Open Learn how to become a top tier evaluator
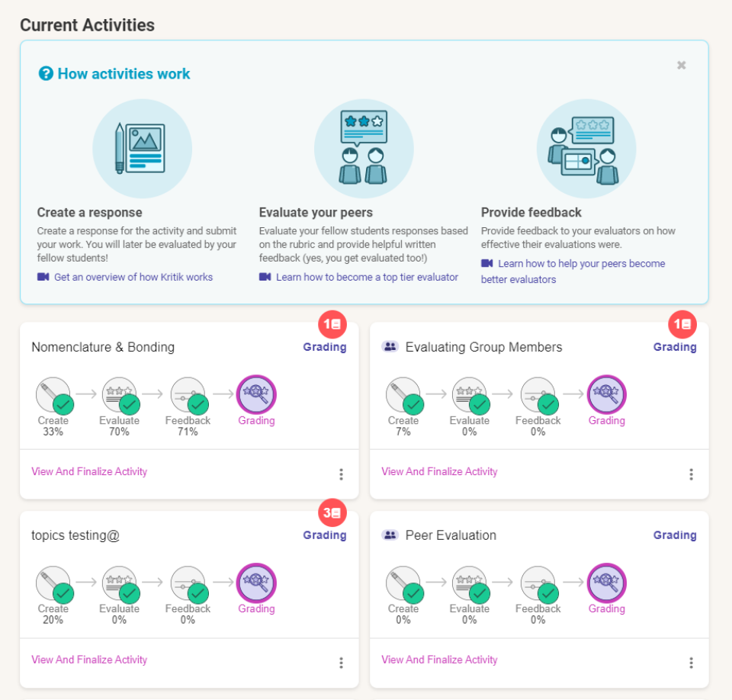 coord(366,278)
